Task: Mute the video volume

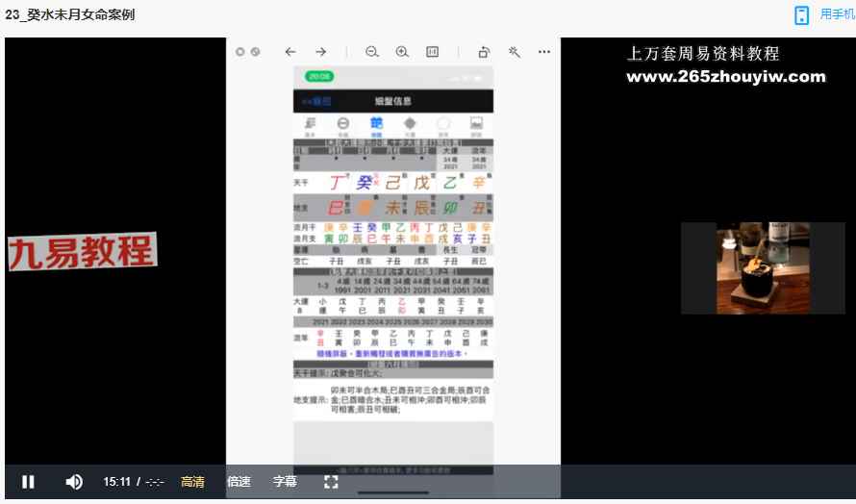Action: tap(74, 482)
